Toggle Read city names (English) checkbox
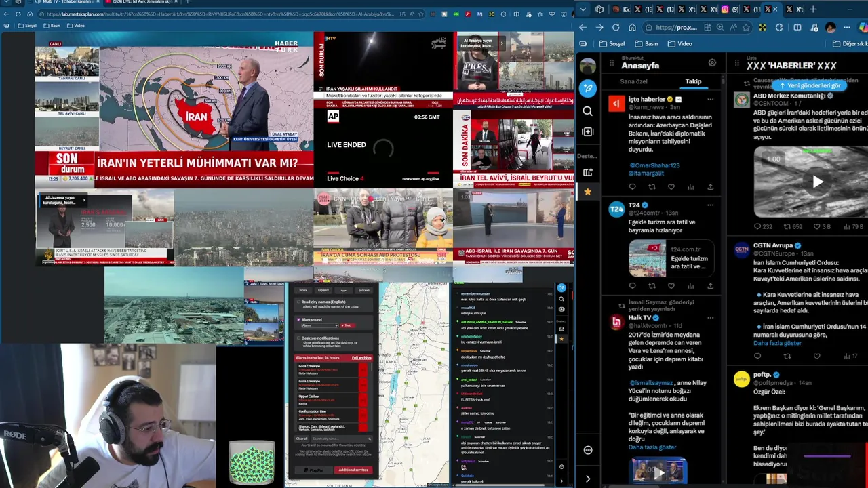 tap(298, 302)
